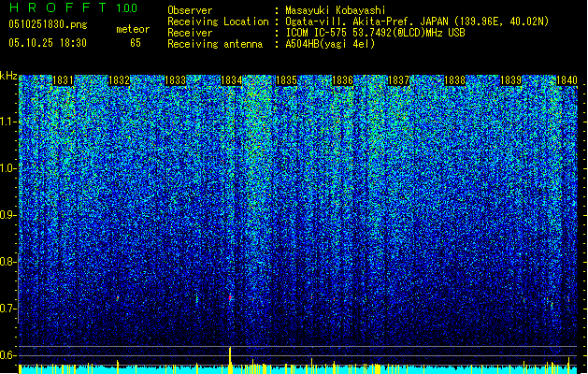The image size is (588, 374).
Task: Click the 'meteor' label
Action: [133, 29]
